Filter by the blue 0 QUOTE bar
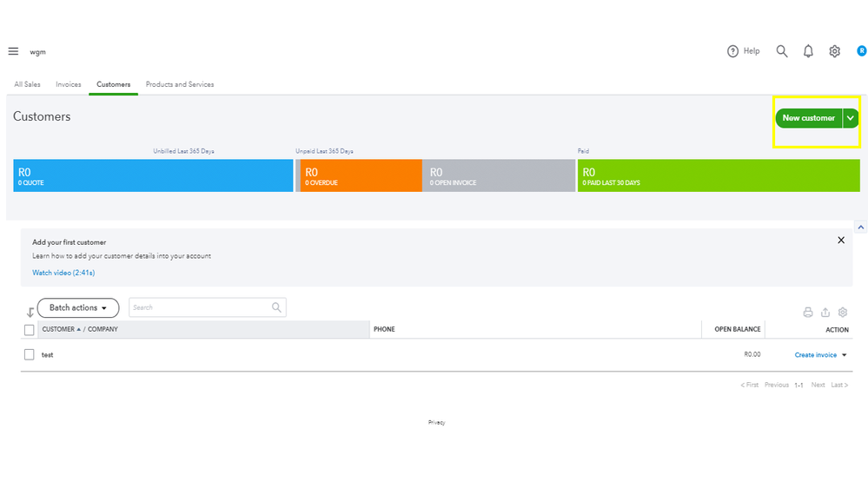 click(153, 176)
